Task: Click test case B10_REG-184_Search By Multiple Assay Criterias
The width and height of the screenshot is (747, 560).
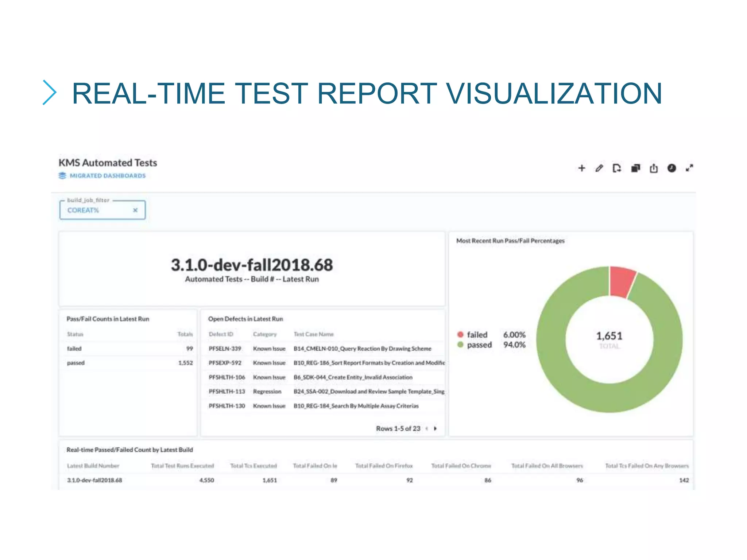Action: 356,406
